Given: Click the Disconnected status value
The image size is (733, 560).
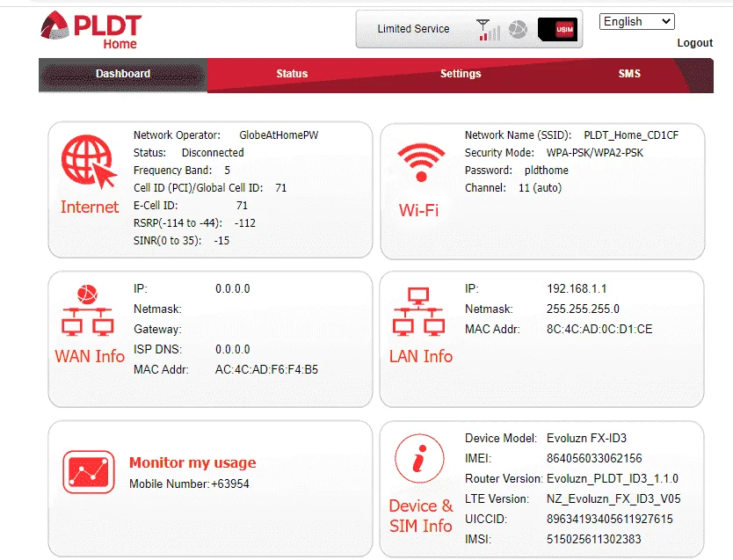Looking at the screenshot, I should coord(213,153).
